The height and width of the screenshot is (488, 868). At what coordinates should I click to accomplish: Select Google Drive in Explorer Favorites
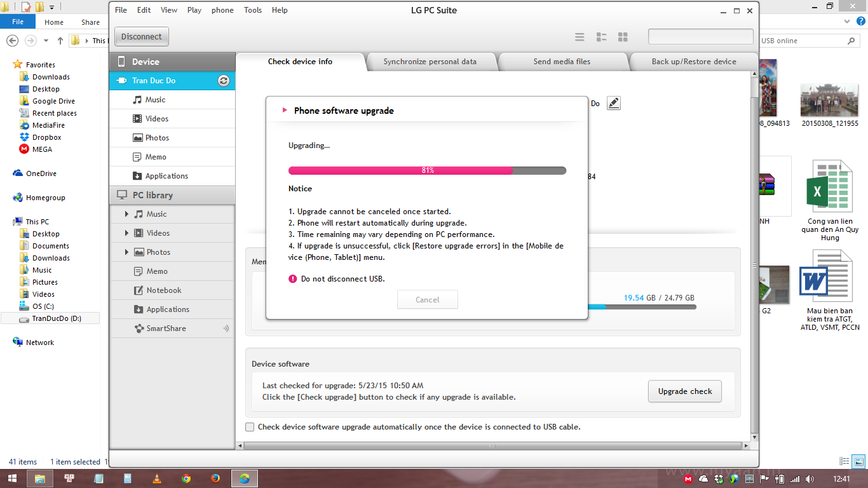tap(53, 101)
